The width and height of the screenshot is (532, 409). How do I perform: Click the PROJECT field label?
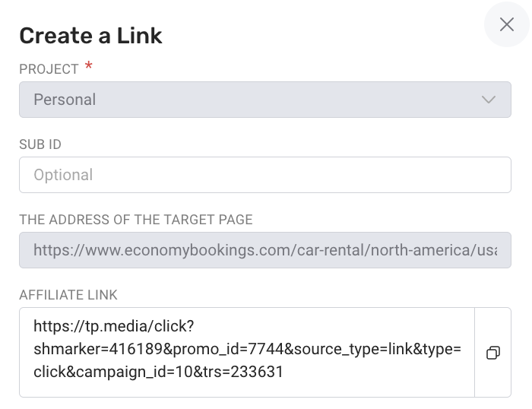pyautogui.click(x=49, y=69)
